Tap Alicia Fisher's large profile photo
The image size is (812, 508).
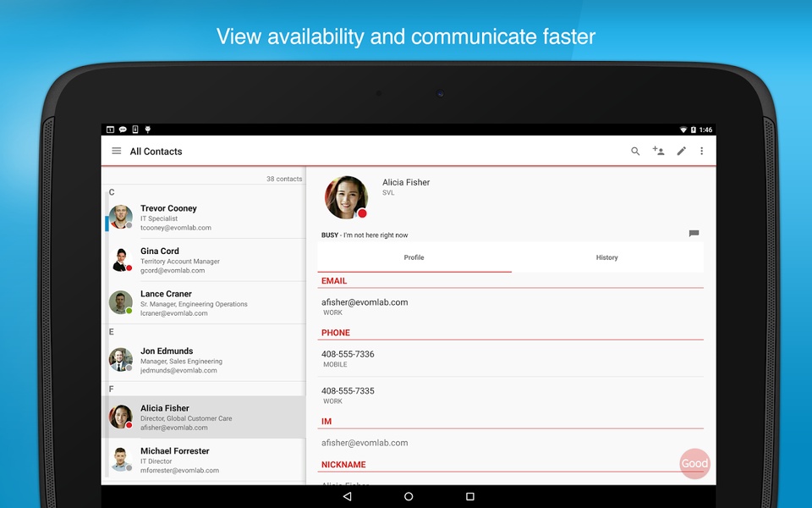(346, 197)
